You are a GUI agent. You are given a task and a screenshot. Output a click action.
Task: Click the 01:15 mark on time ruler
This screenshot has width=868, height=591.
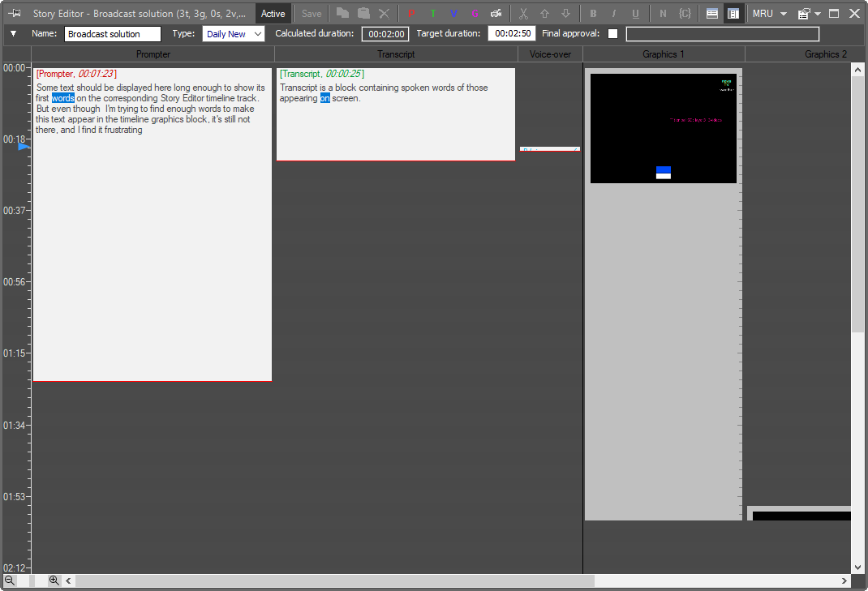pyautogui.click(x=15, y=353)
